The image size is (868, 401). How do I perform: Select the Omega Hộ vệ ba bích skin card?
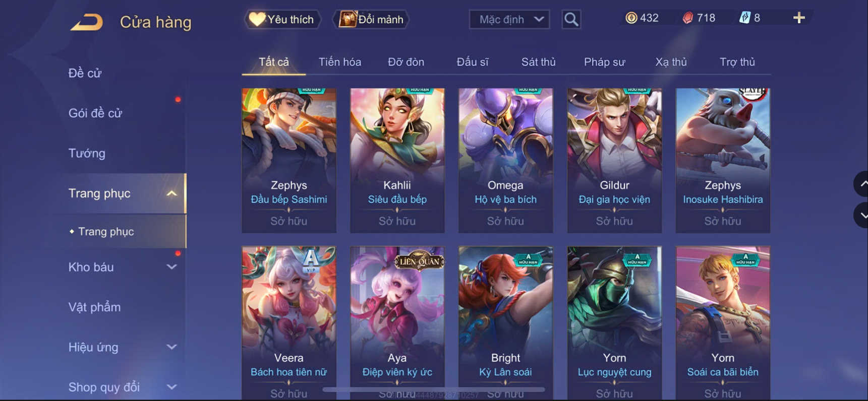[x=505, y=160]
